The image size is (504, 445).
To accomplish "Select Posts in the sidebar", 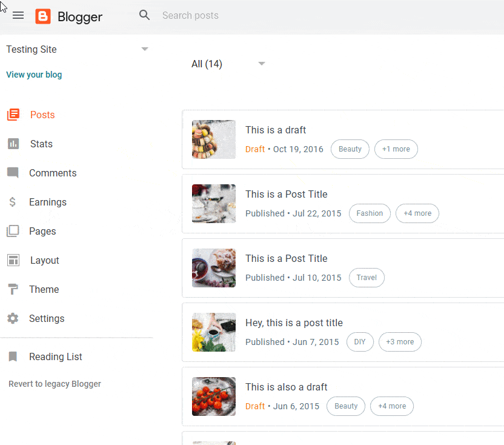I will click(42, 115).
